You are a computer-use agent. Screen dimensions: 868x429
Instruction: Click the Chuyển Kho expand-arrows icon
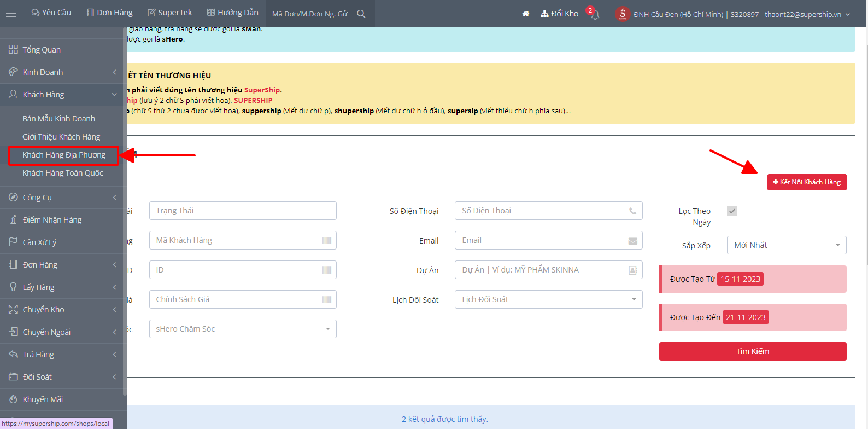[13, 309]
